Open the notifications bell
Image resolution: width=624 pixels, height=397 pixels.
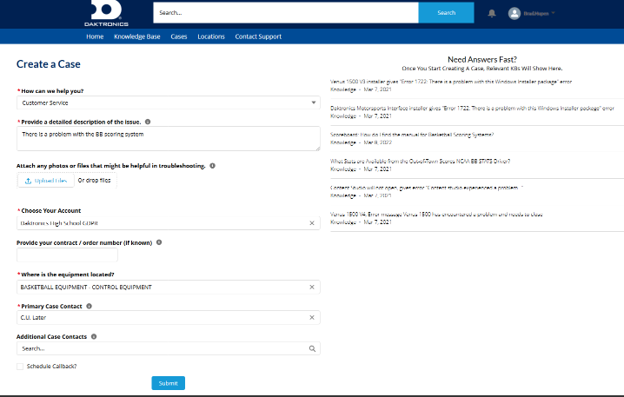coord(492,13)
